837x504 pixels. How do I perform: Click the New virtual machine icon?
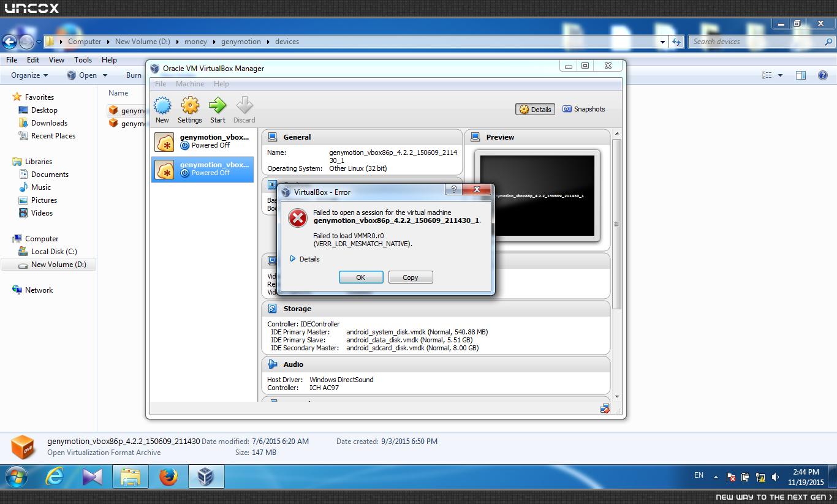(x=162, y=105)
